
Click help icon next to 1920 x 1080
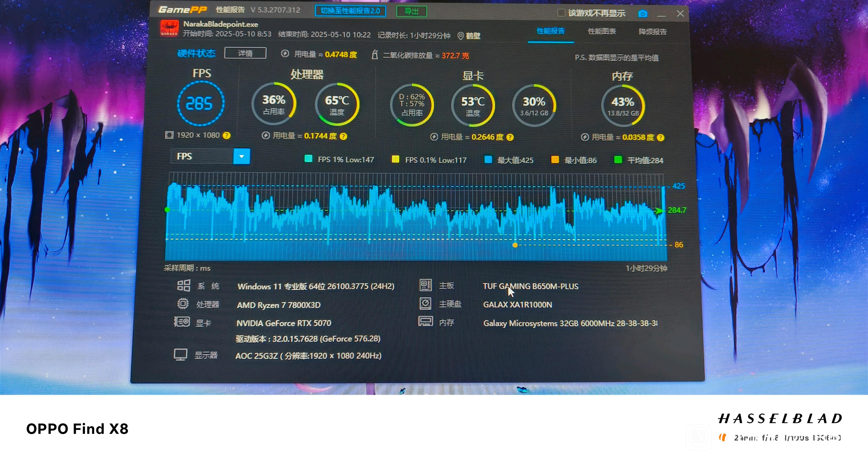(x=227, y=135)
